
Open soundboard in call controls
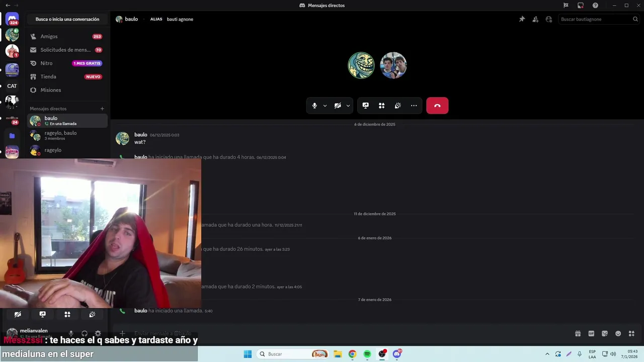(398, 106)
